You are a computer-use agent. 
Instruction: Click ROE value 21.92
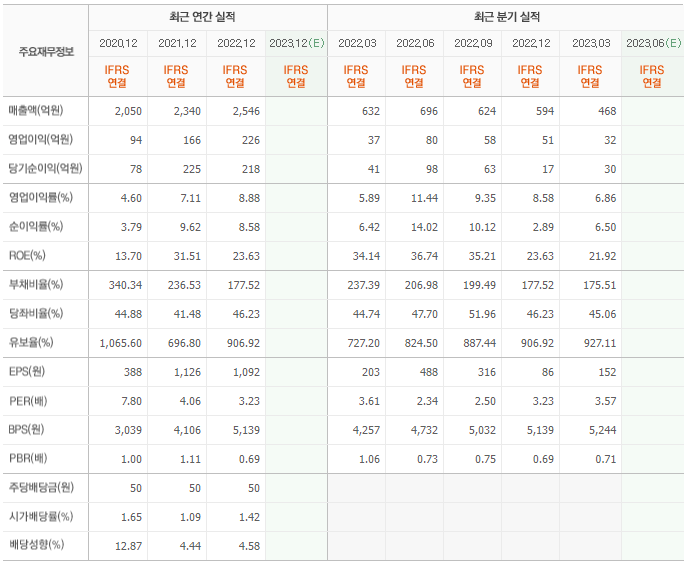603,256
